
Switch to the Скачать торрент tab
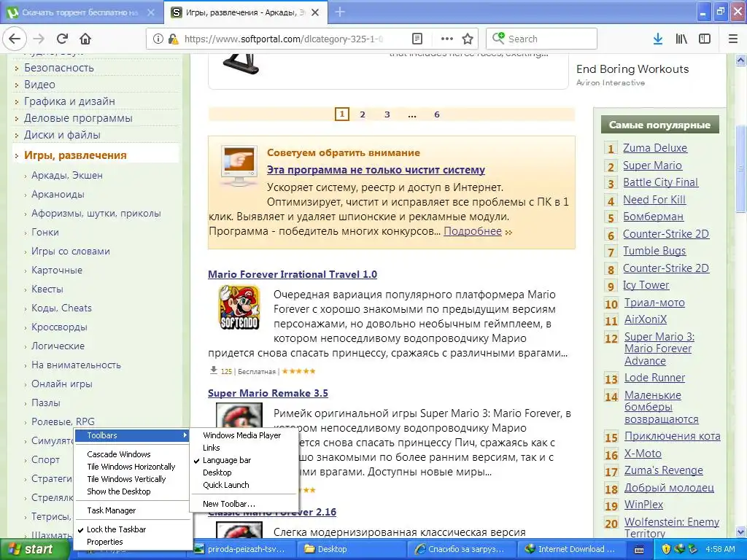click(x=81, y=12)
